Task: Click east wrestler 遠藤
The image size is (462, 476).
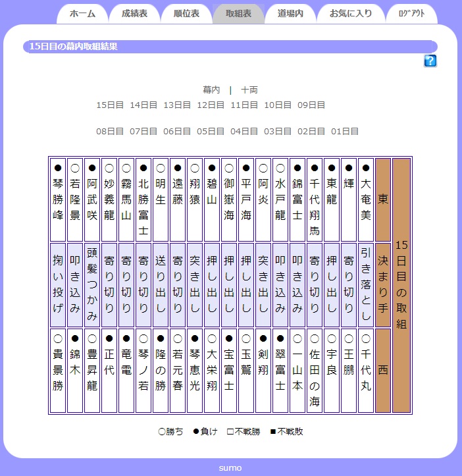Action: pyautogui.click(x=178, y=199)
